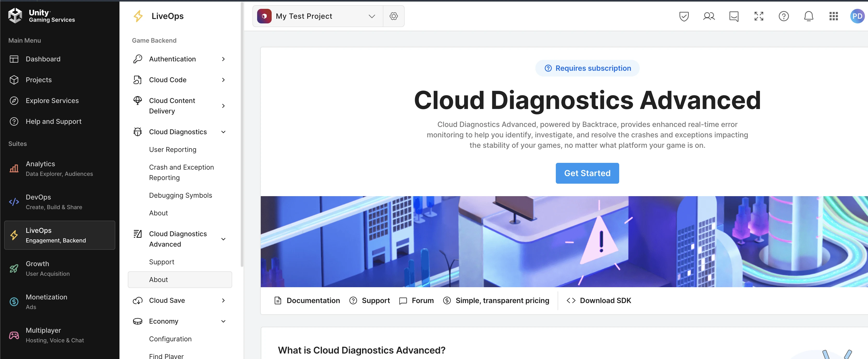
Task: Expand the Economy section
Action: [x=223, y=321]
